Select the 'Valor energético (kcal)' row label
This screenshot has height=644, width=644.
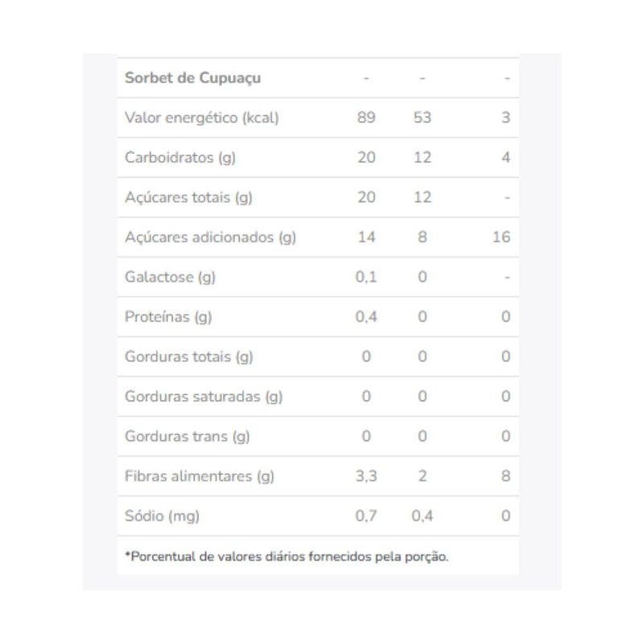tap(202, 118)
